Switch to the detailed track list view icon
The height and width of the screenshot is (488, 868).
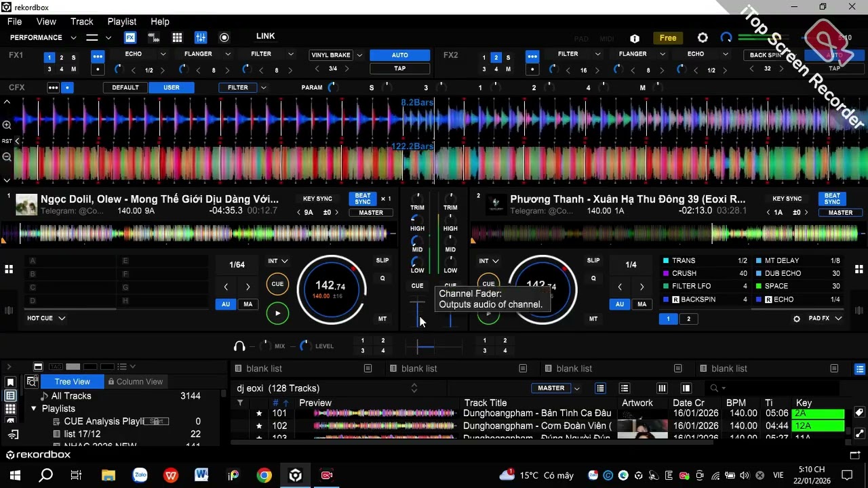[x=600, y=388]
